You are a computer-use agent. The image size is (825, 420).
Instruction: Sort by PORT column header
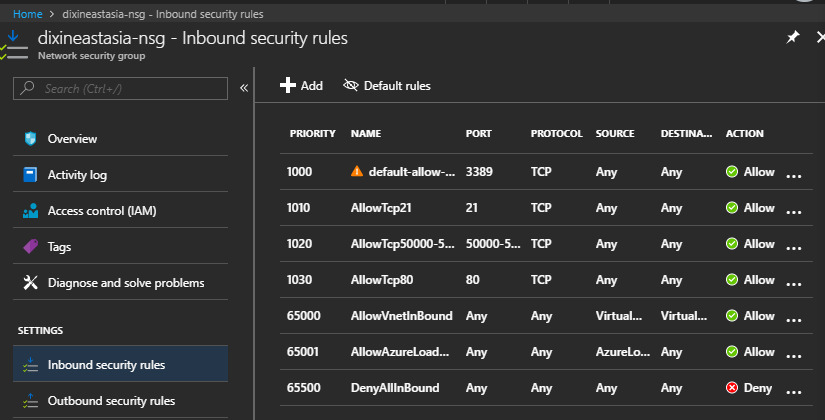(x=478, y=134)
